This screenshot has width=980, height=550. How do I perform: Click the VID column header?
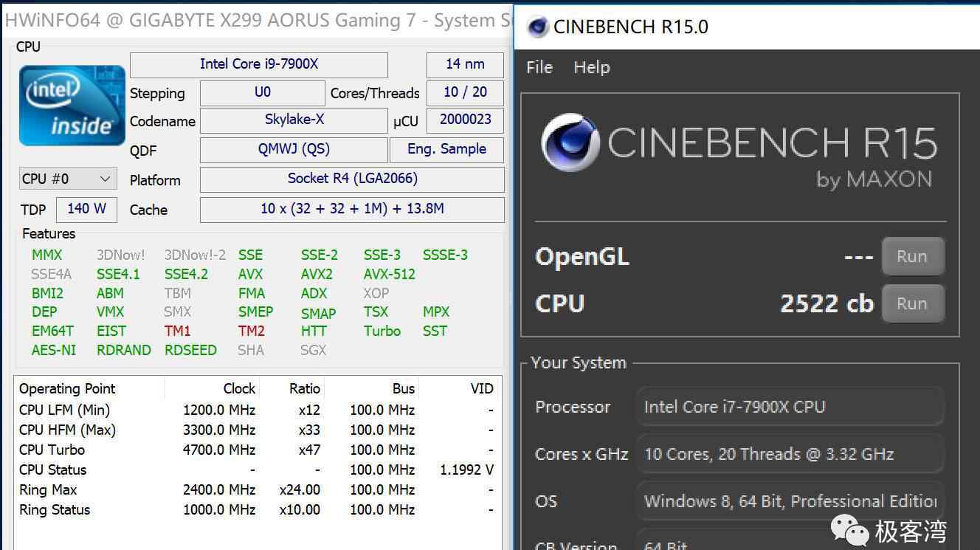click(x=459, y=388)
